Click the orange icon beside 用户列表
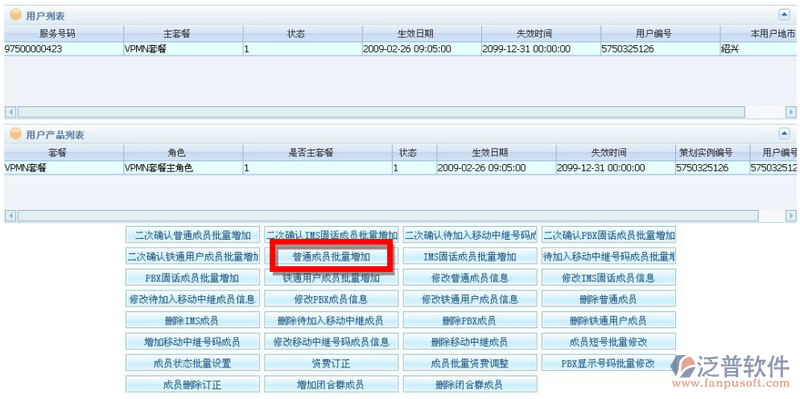 coord(15,15)
